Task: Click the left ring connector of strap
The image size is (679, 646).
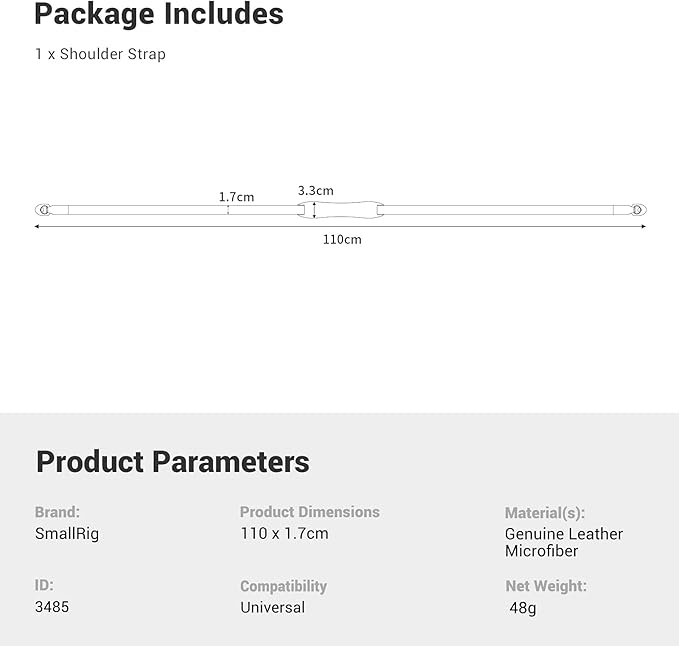Action: pyautogui.click(x=43, y=210)
